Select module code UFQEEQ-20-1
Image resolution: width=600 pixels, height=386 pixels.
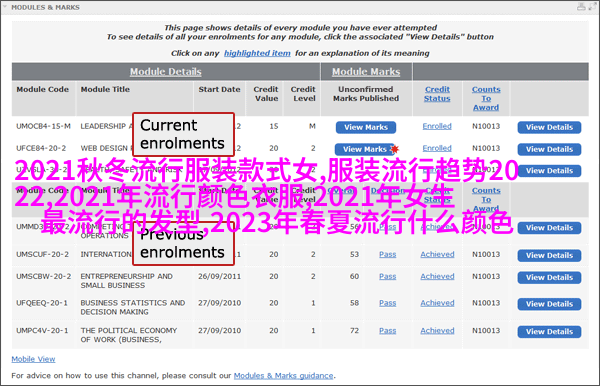[x=42, y=303]
